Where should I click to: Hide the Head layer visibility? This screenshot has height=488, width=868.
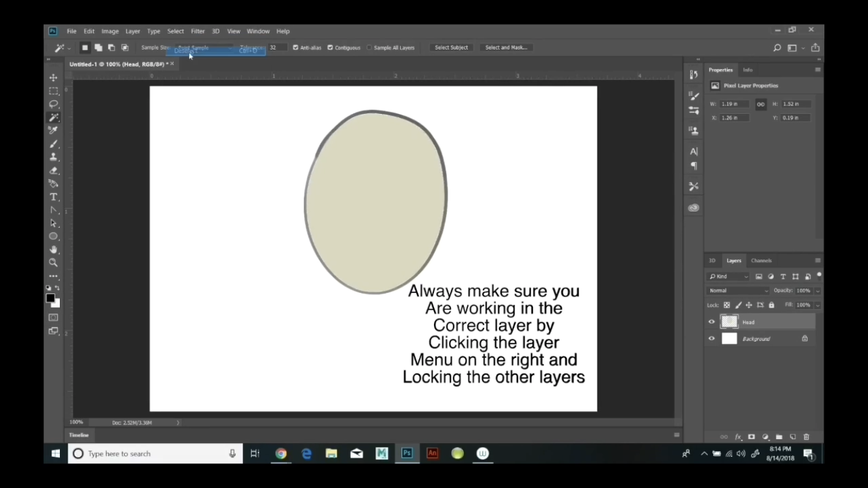(x=711, y=321)
